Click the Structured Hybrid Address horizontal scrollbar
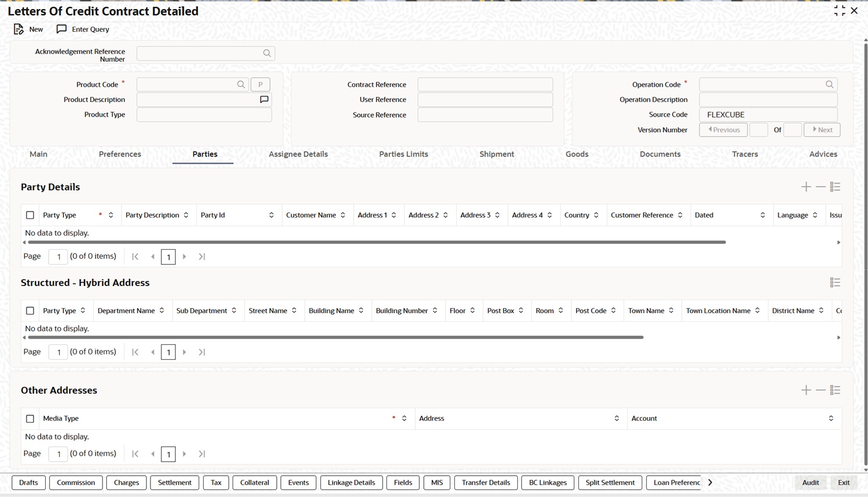868x499 pixels. 336,338
